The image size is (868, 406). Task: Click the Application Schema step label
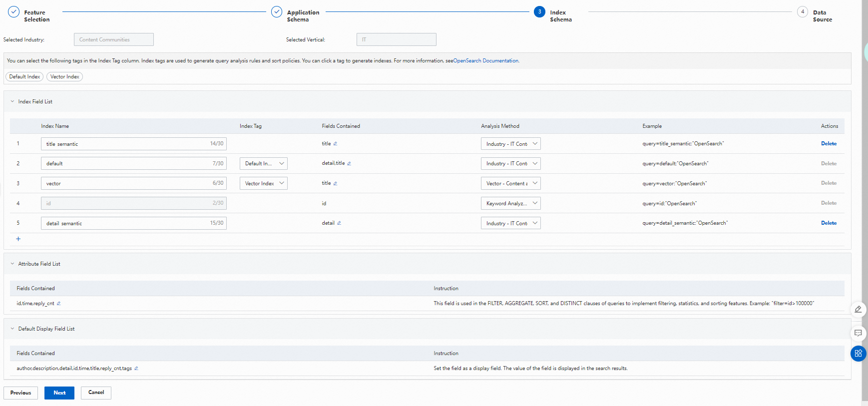[303, 16]
